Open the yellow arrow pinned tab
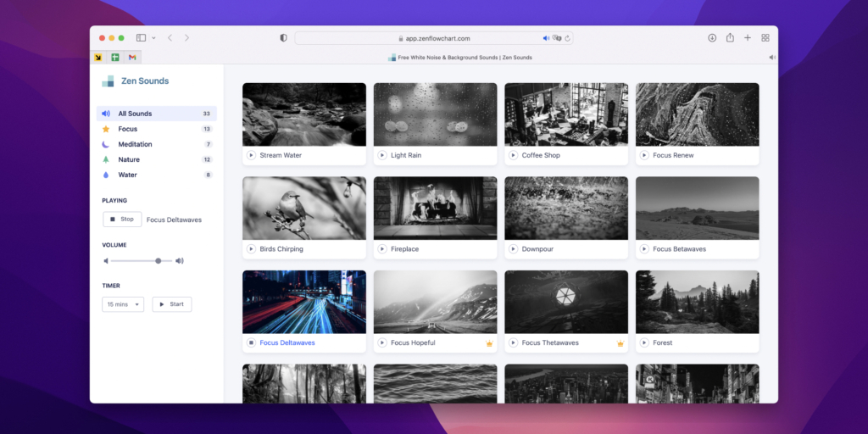This screenshot has width=868, height=434. 98,57
